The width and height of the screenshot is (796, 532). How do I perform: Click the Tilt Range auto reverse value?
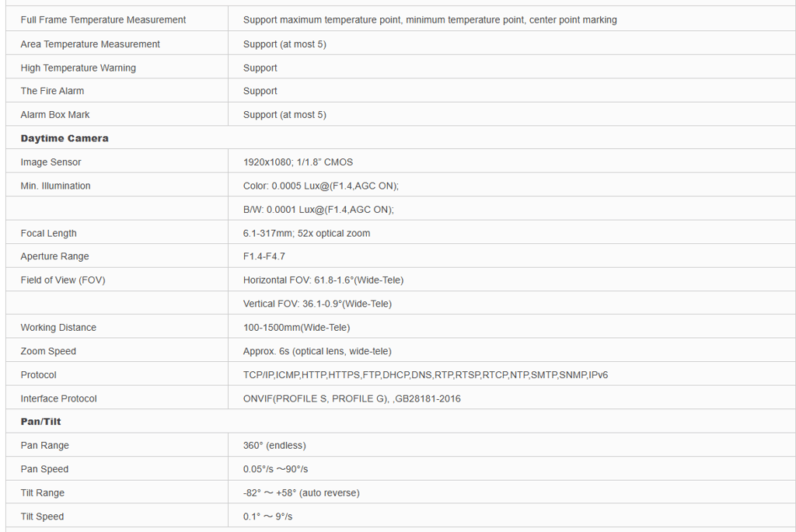click(302, 493)
